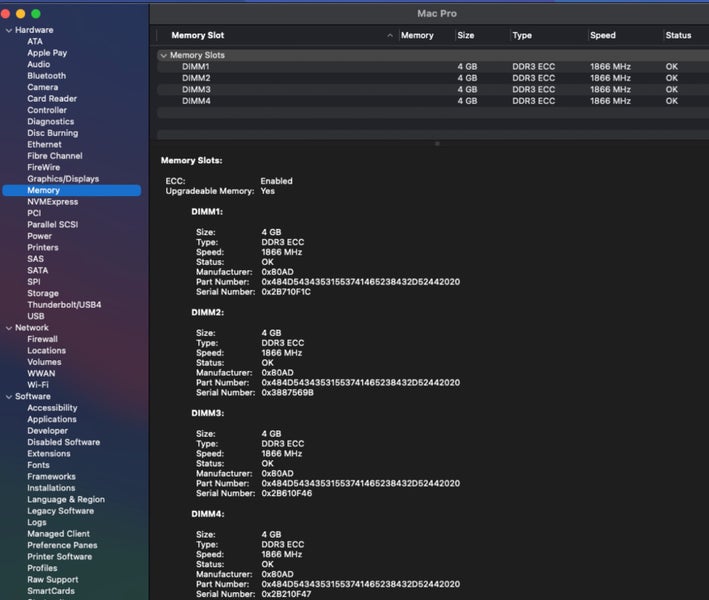Select Printers under Hardware
This screenshot has width=709, height=600.
click(43, 248)
